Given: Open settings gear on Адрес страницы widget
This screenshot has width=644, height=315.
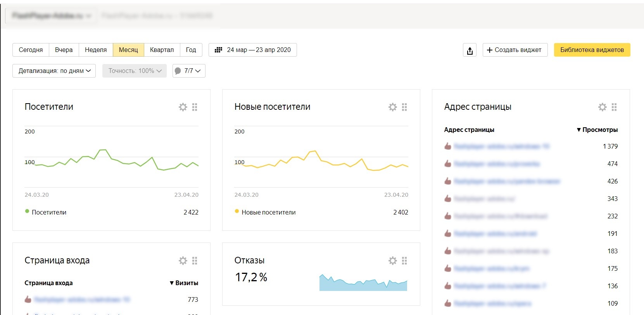Looking at the screenshot, I should point(603,107).
